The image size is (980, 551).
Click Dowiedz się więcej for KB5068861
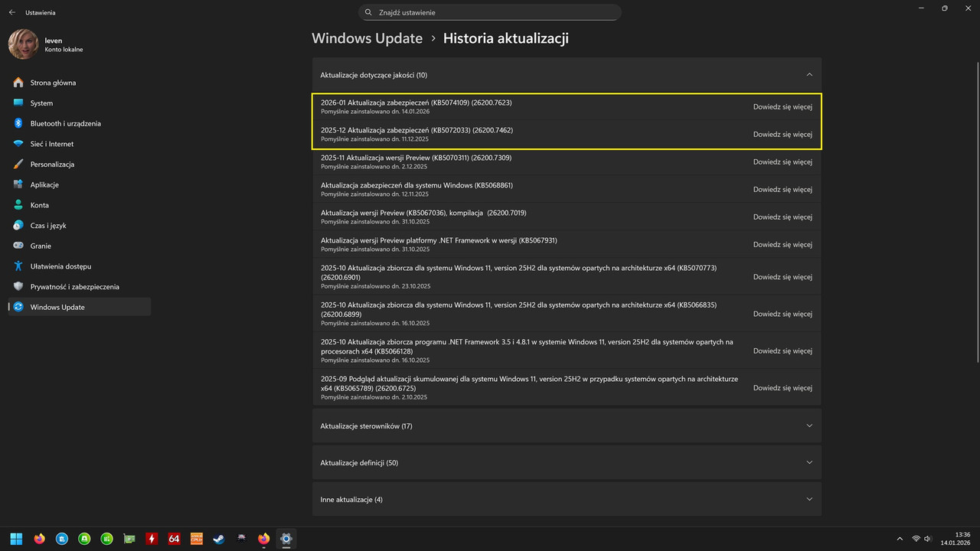[x=782, y=189]
